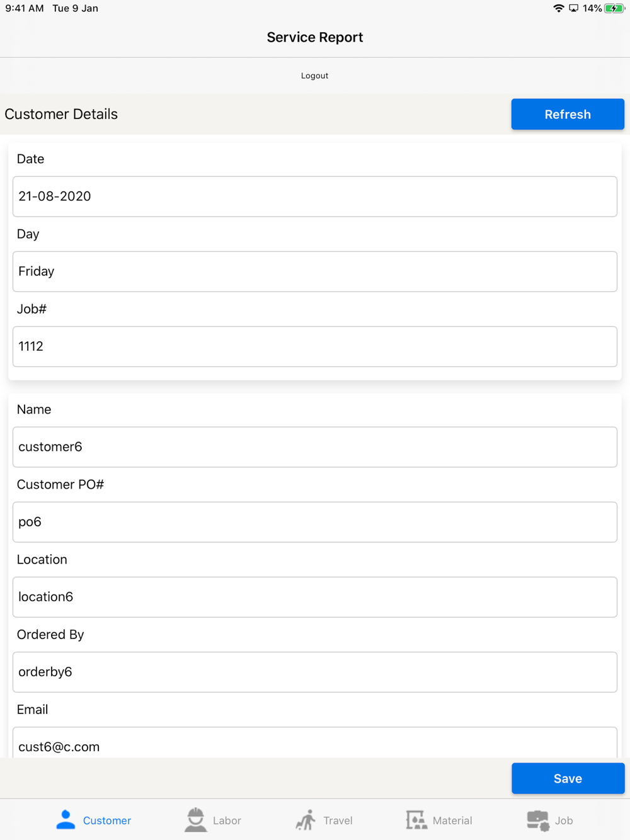This screenshot has height=840, width=630.
Task: Tap the Wi-Fi status icon
Action: point(558,8)
